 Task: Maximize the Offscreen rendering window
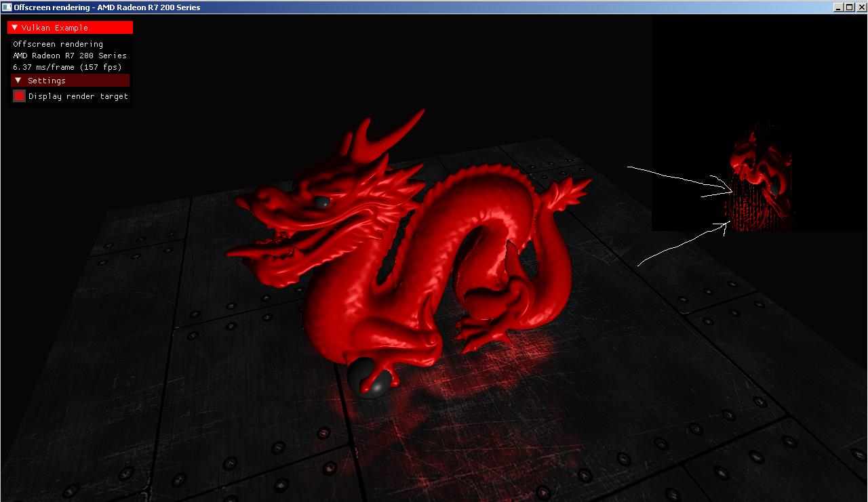point(848,7)
